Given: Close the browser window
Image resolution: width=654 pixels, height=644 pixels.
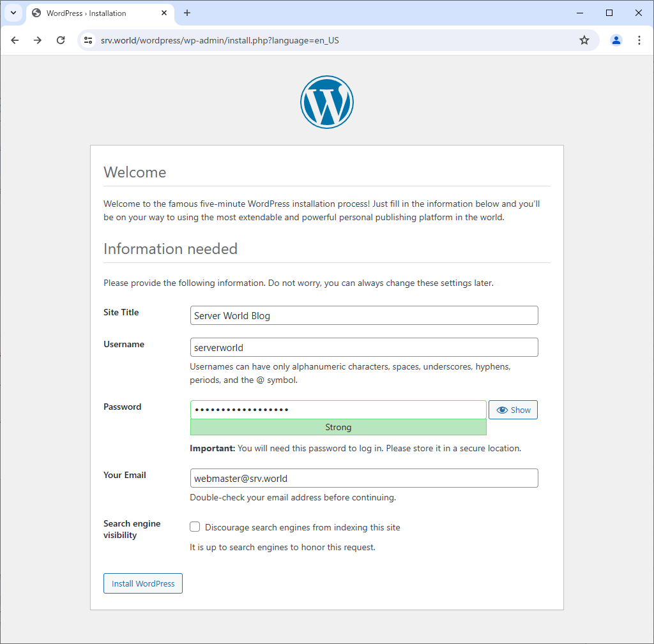Looking at the screenshot, I should point(638,13).
